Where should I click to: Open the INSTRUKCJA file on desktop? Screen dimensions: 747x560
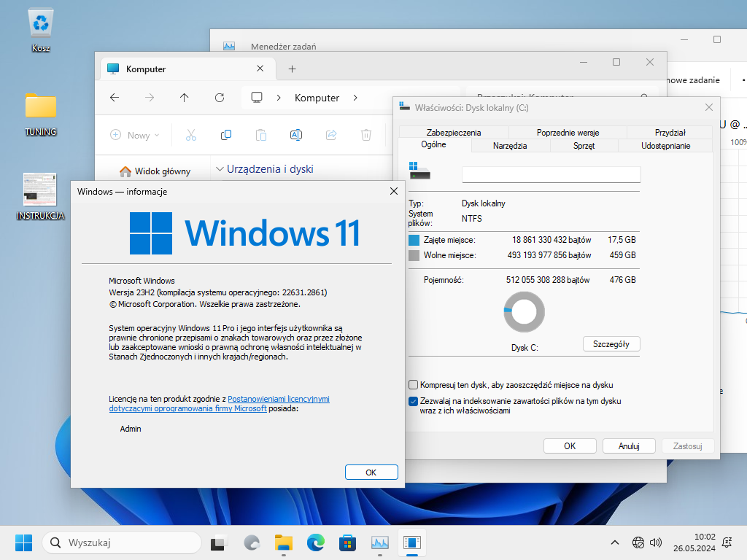pos(40,196)
